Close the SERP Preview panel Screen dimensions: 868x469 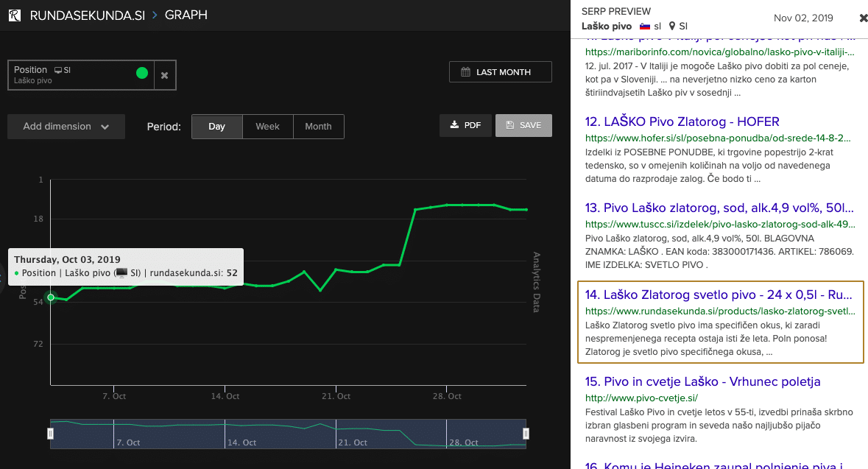tap(863, 18)
